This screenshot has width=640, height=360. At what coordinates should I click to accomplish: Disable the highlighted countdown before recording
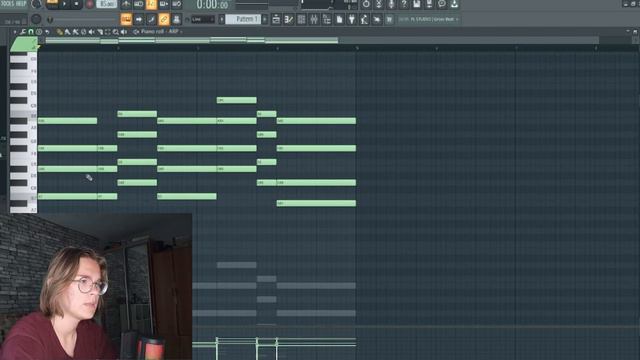tap(151, 4)
